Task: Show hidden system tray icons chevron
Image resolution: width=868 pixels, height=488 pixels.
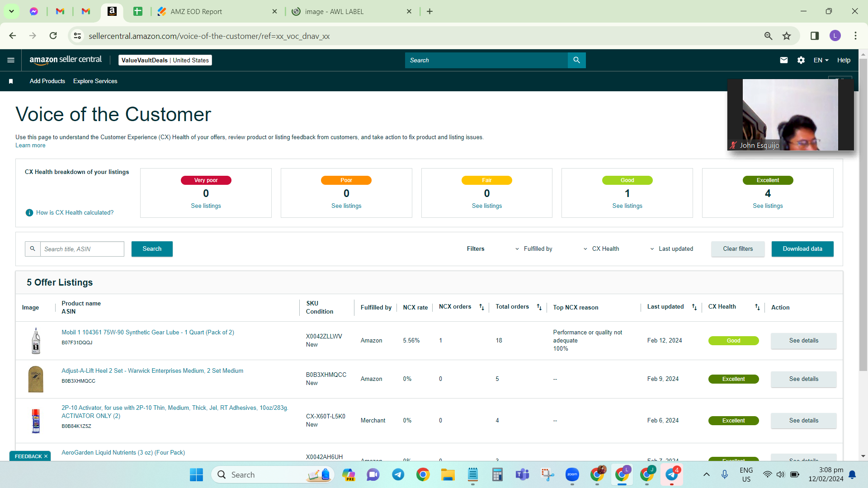Action: coord(707,474)
